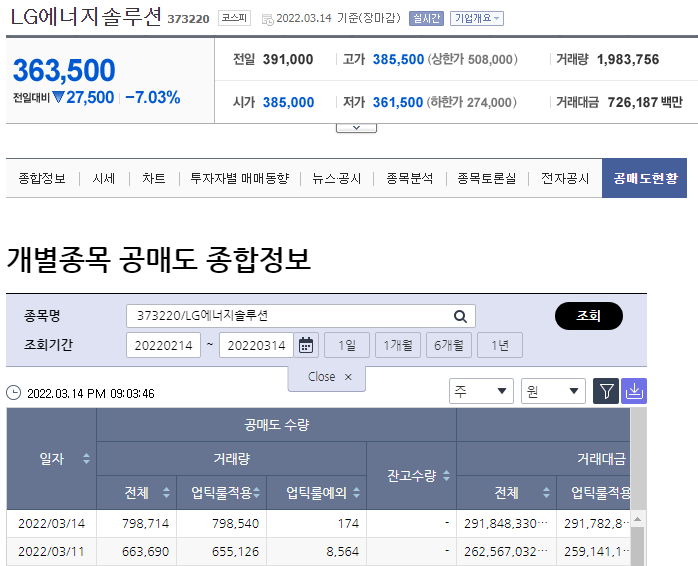Select the 공매도현황 tab

point(645,178)
